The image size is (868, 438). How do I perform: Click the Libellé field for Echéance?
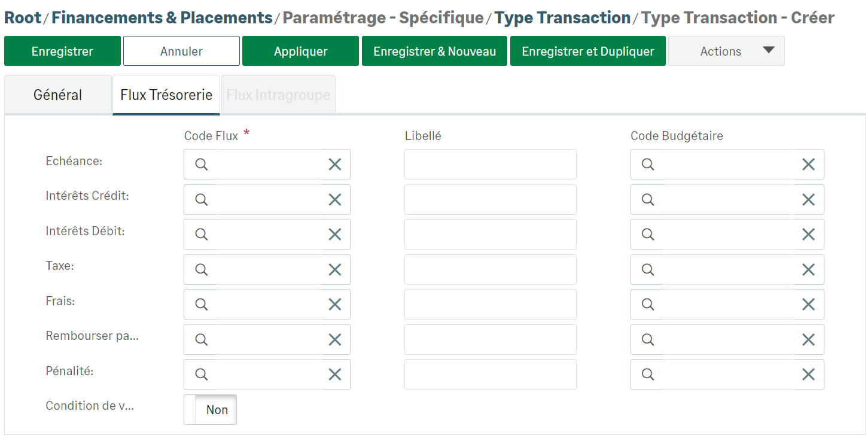[x=490, y=165]
